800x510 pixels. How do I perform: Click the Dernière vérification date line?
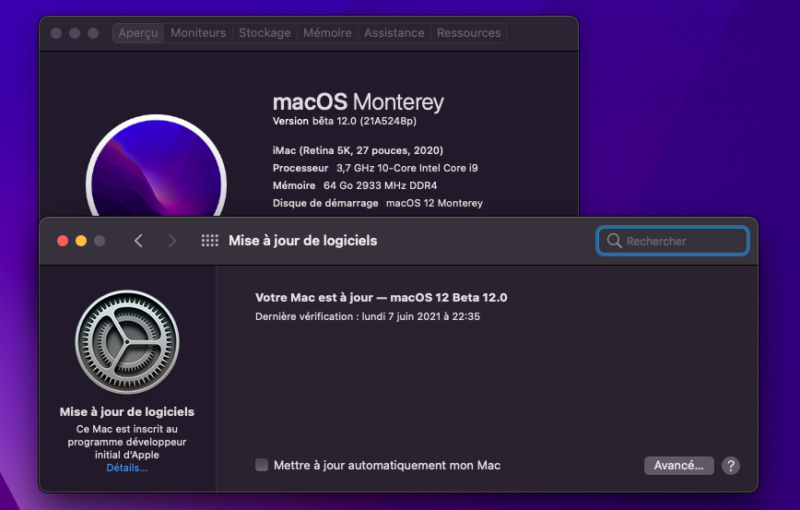click(367, 317)
